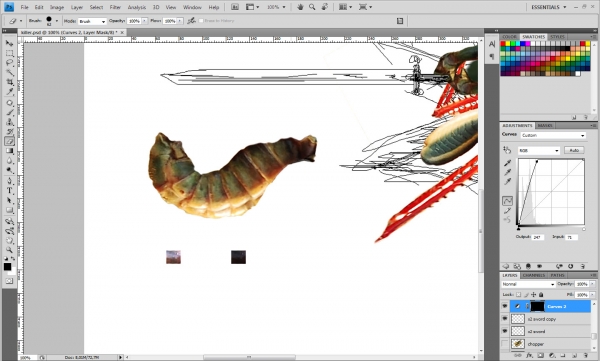The height and width of the screenshot is (361, 600).
Task: Select the Rectangle shape tool
Action: [x=9, y=210]
